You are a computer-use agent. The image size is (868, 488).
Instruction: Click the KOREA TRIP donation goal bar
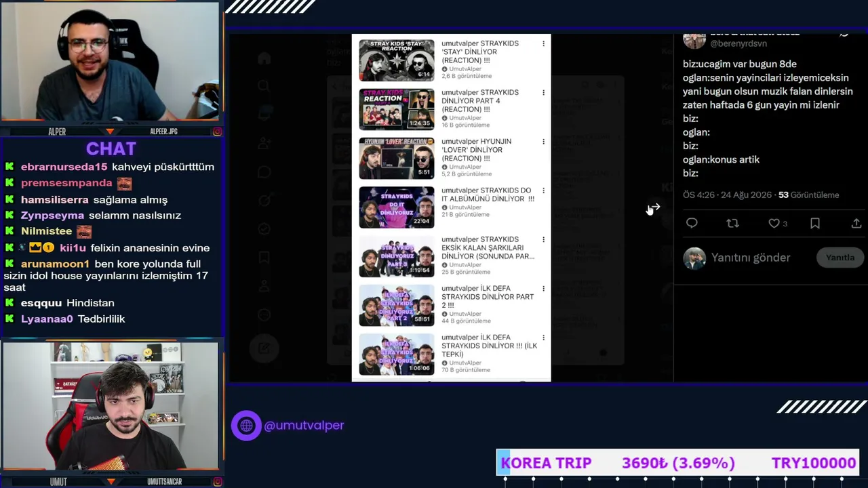coord(678,463)
